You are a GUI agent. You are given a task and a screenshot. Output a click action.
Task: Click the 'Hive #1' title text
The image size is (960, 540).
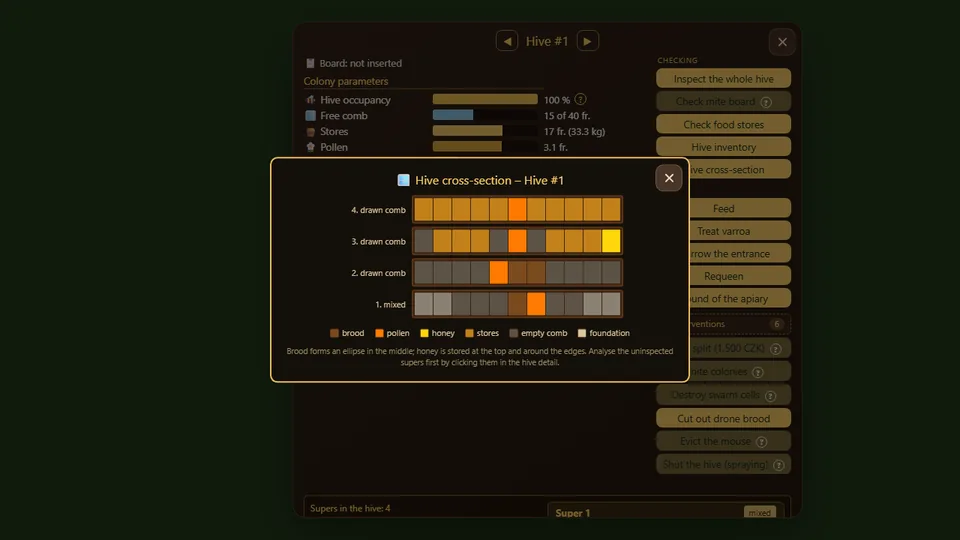pyautogui.click(x=547, y=41)
